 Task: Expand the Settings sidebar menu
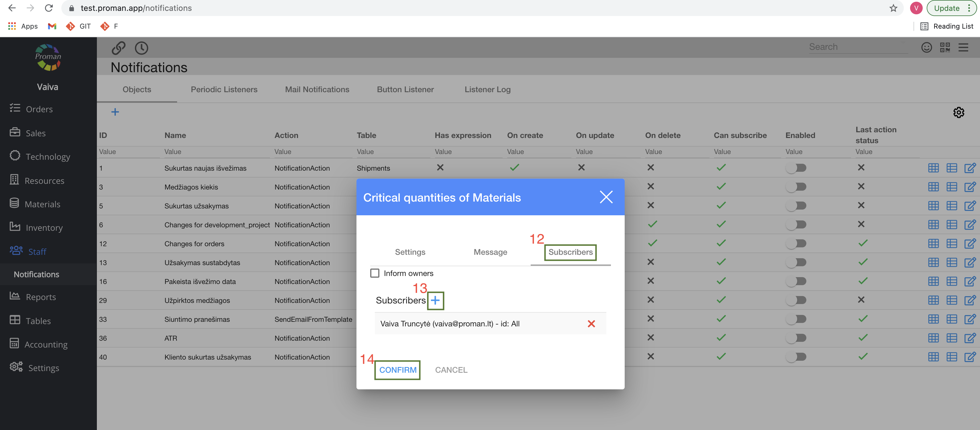tap(43, 368)
